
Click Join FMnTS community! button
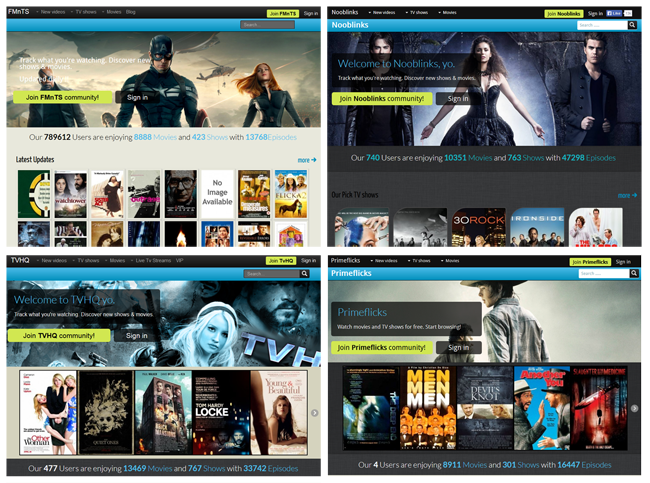pos(63,97)
